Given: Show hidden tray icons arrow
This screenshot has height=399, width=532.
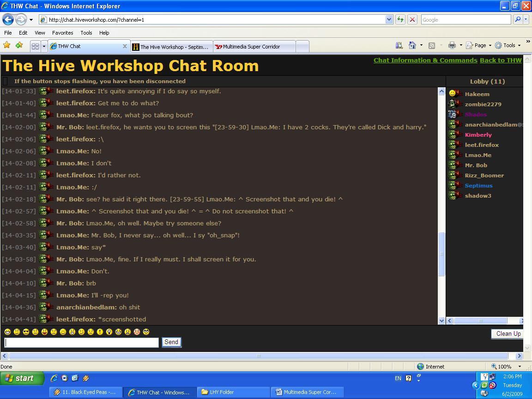Looking at the screenshot, I should click(476, 385).
